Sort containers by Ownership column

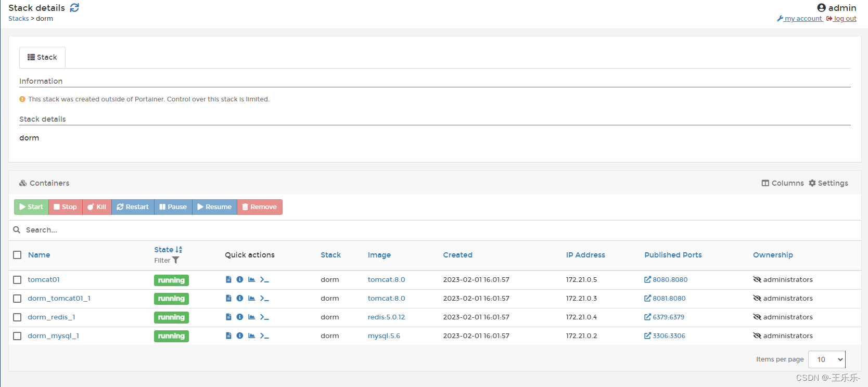773,255
